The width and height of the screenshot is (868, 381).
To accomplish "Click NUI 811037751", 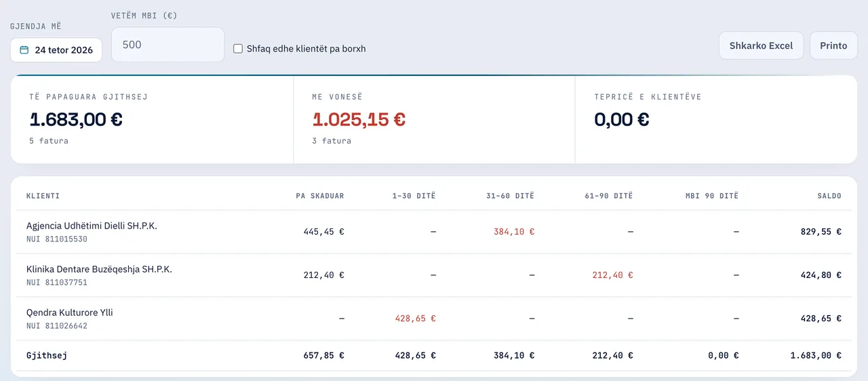I will [x=57, y=283].
